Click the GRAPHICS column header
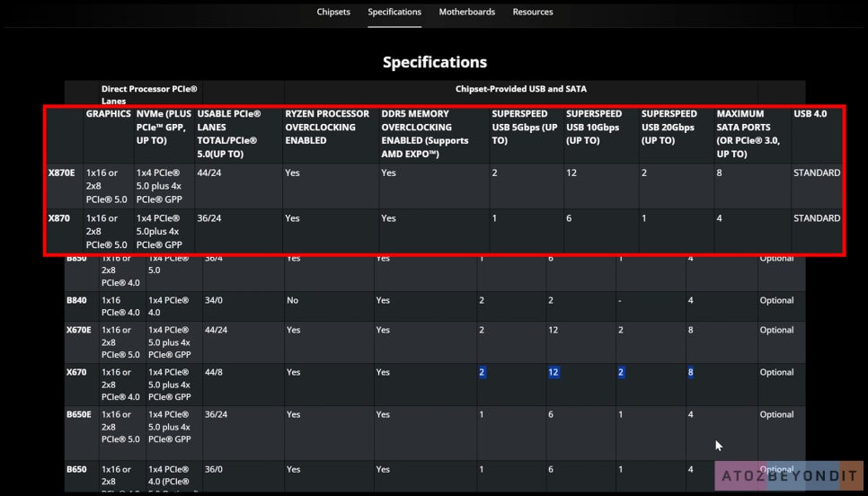 (109, 113)
